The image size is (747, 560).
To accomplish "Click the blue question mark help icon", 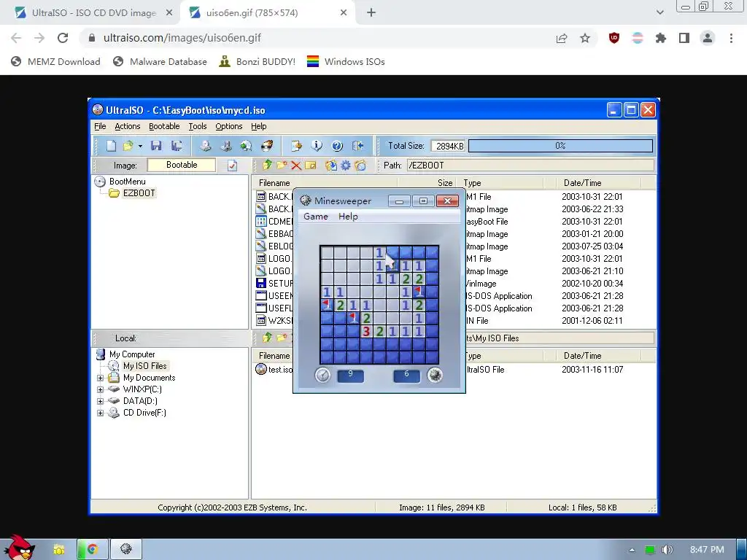I will pos(337,146).
